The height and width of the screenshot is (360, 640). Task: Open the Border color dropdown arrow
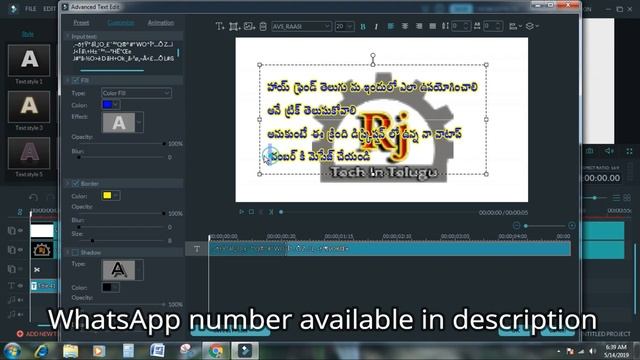[x=116, y=196]
